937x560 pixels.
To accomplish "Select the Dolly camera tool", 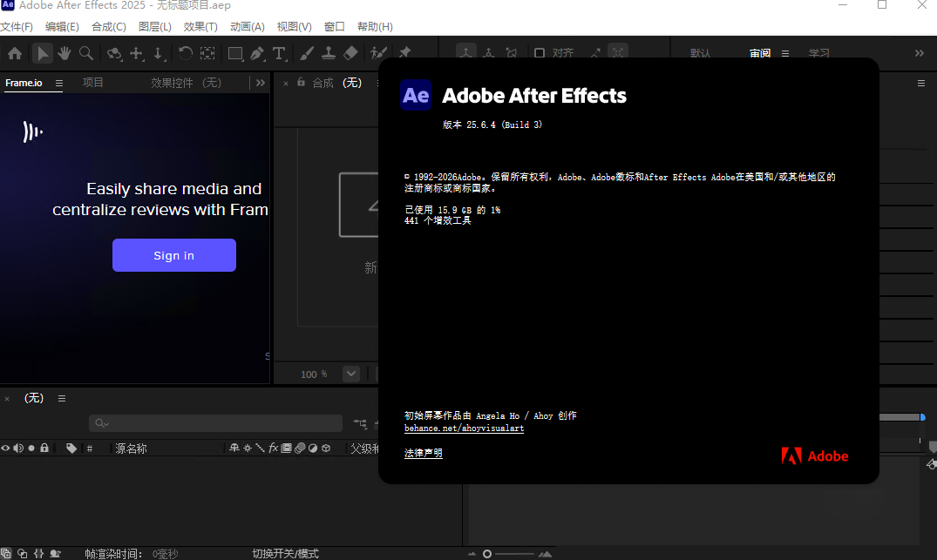I will tap(159, 54).
